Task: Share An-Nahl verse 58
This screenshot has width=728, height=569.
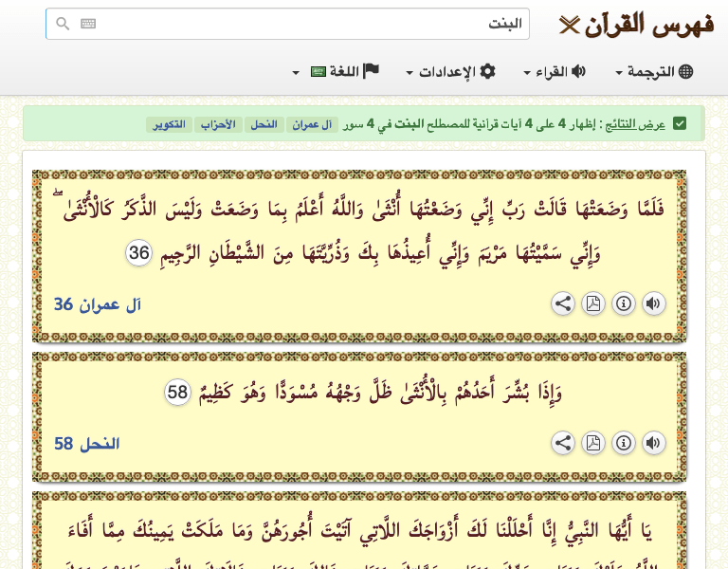Action: [563, 443]
